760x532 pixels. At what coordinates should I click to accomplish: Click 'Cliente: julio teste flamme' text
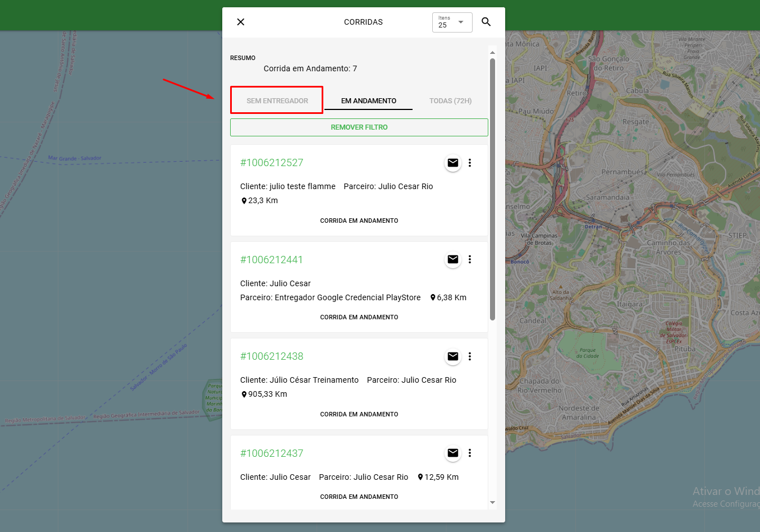pos(288,186)
